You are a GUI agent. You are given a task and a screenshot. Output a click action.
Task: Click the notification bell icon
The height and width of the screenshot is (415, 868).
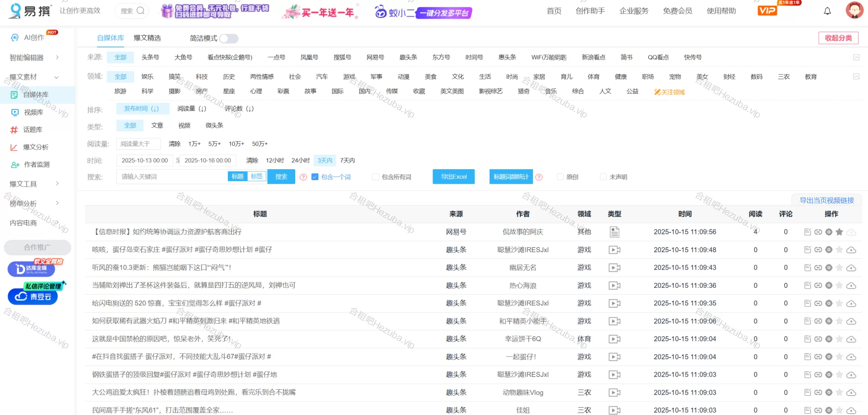pyautogui.click(x=827, y=11)
